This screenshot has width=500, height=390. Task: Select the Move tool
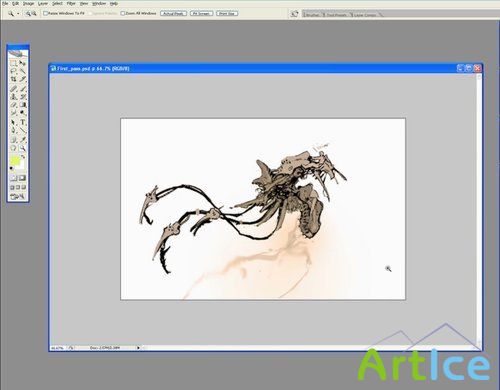click(x=23, y=63)
